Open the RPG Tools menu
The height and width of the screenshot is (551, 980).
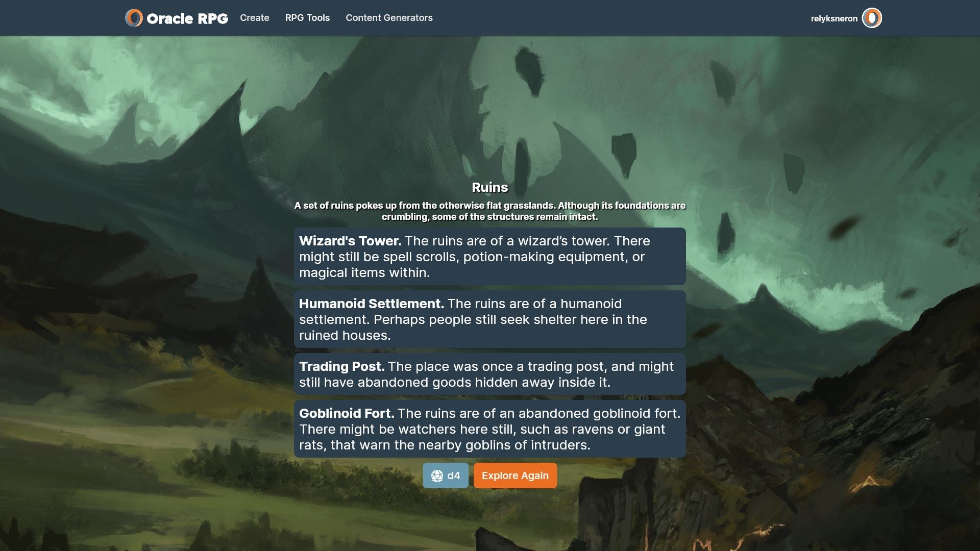(x=307, y=18)
